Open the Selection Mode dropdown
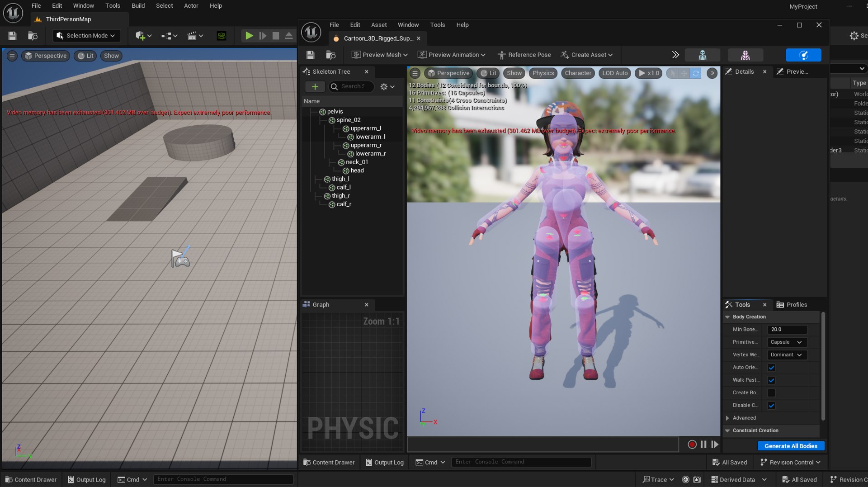The width and height of the screenshot is (868, 487). coord(86,36)
